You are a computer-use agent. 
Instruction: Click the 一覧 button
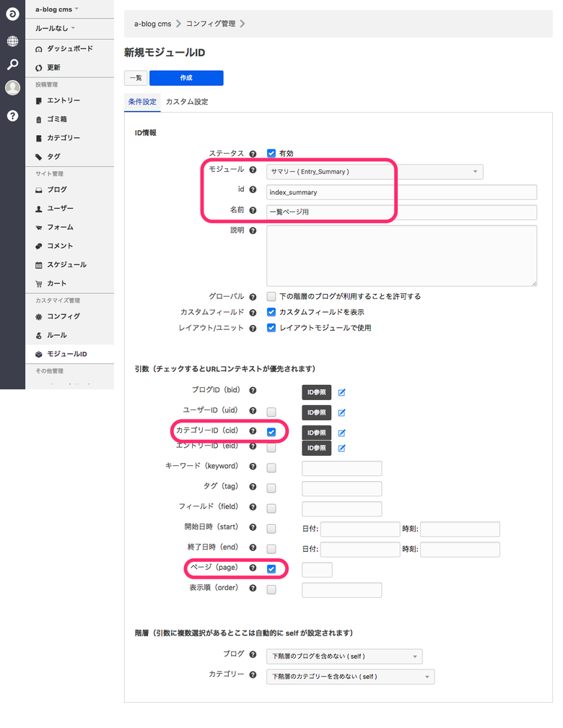(x=136, y=78)
